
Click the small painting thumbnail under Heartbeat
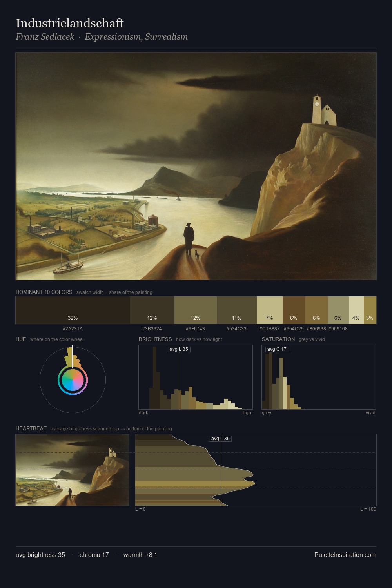73,470
